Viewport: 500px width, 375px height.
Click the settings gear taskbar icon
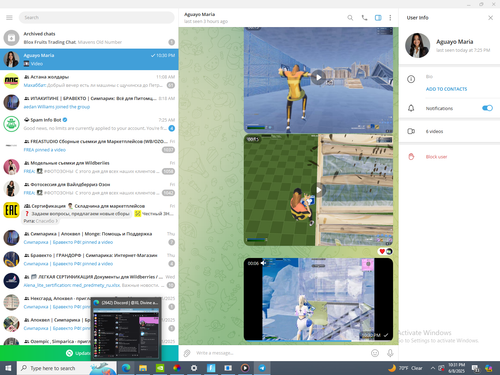click(194, 368)
